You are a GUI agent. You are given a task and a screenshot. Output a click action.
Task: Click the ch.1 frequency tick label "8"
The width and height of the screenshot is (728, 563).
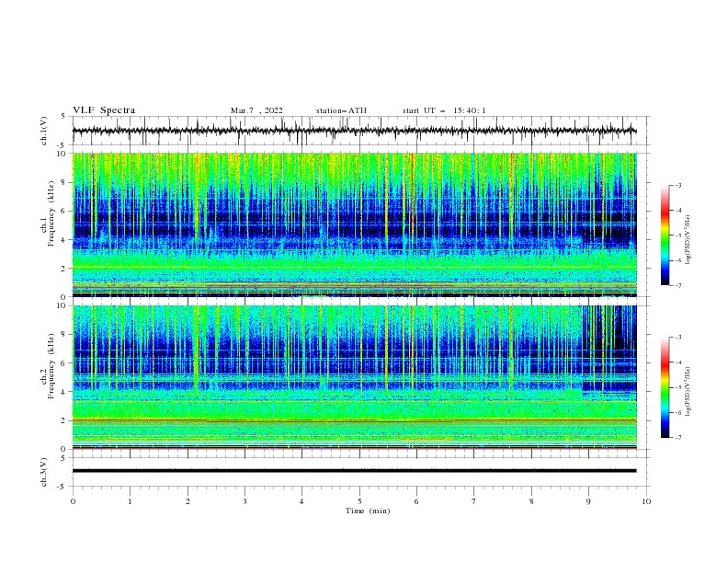point(64,182)
